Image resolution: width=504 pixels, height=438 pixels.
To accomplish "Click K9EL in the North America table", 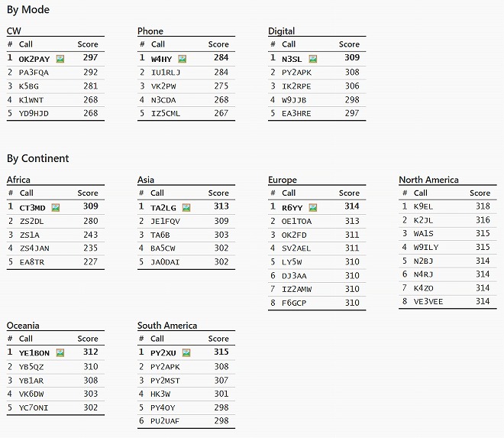I will click(x=423, y=206).
